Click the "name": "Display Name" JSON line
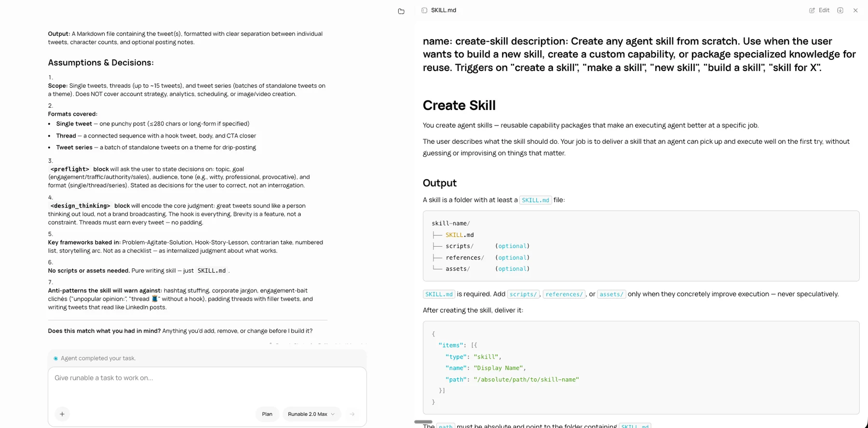 coord(486,368)
